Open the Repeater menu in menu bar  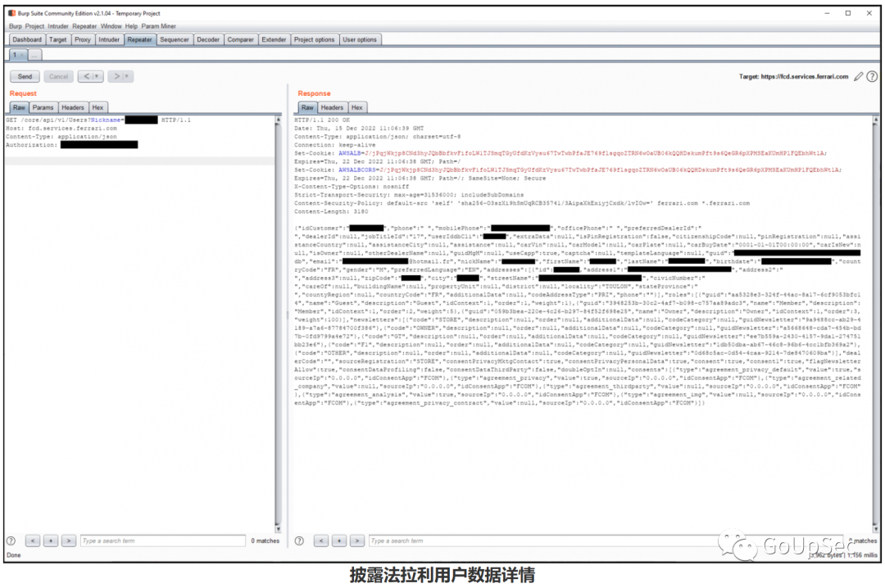coord(84,26)
